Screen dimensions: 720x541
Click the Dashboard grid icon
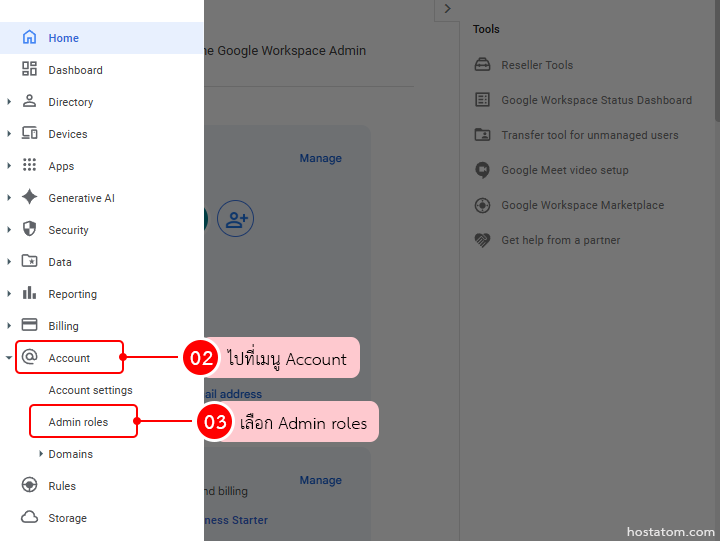pos(29,69)
